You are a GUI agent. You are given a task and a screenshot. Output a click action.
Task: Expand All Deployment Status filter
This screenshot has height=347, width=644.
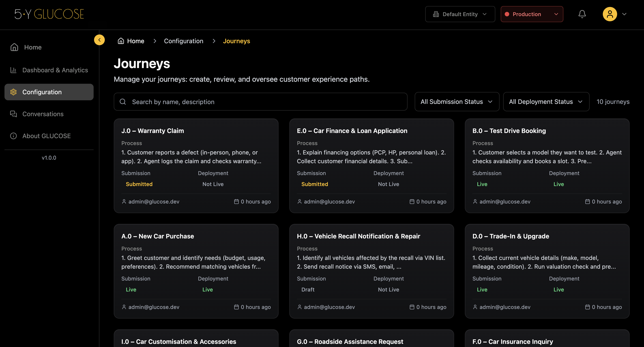(546, 102)
